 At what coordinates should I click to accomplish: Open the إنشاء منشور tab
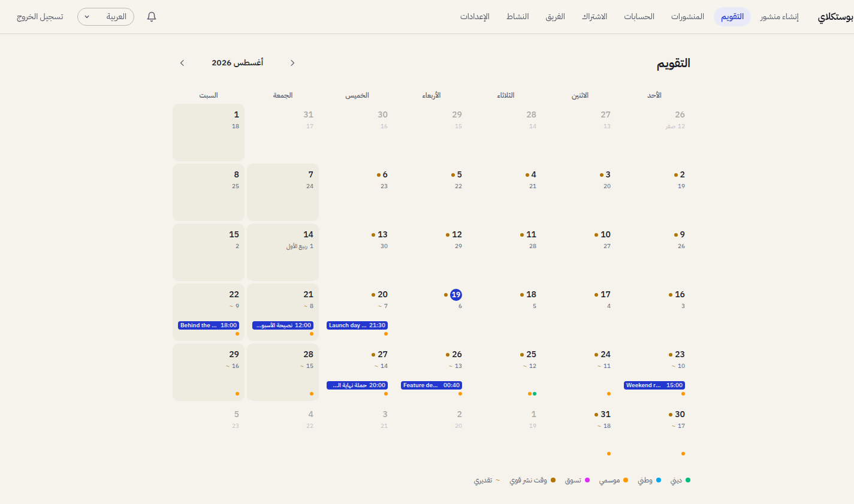coord(779,17)
